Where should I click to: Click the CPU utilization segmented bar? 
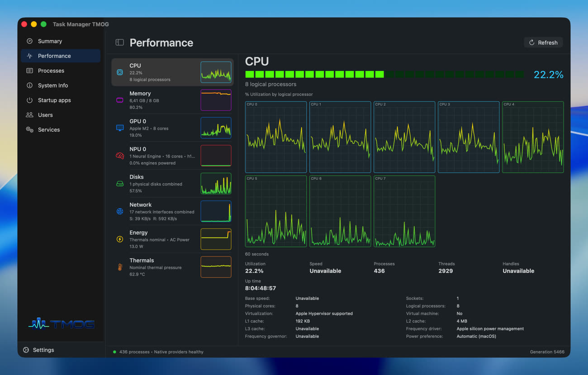(384, 74)
